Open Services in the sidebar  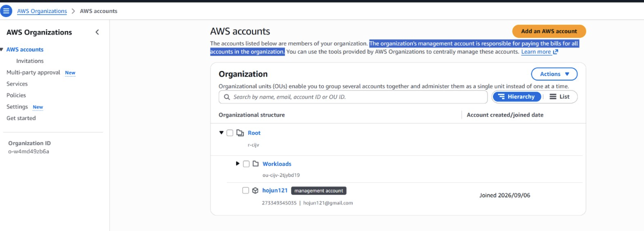point(17,84)
